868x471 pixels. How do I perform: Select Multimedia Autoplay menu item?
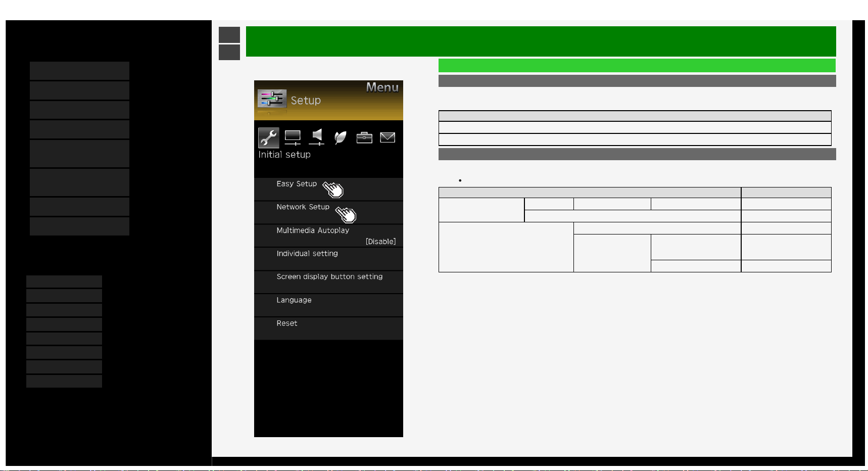[x=328, y=236]
